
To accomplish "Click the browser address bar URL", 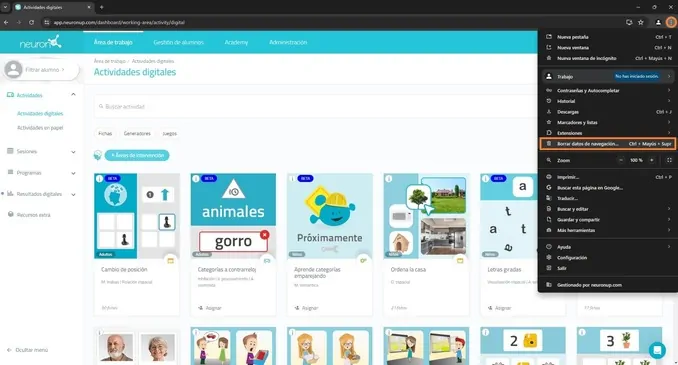I will [119, 22].
